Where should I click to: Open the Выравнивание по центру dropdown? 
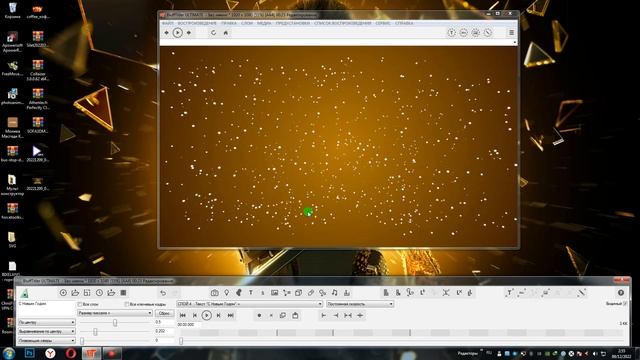coord(47,331)
